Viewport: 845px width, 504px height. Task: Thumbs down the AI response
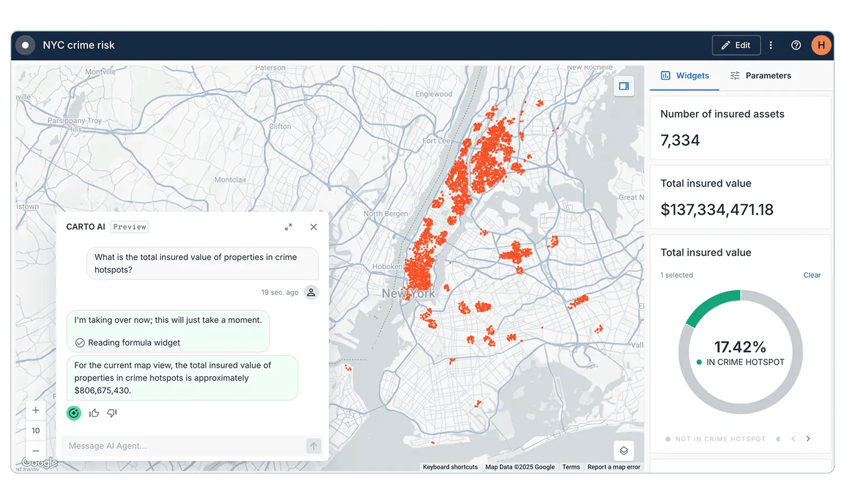coord(112,413)
